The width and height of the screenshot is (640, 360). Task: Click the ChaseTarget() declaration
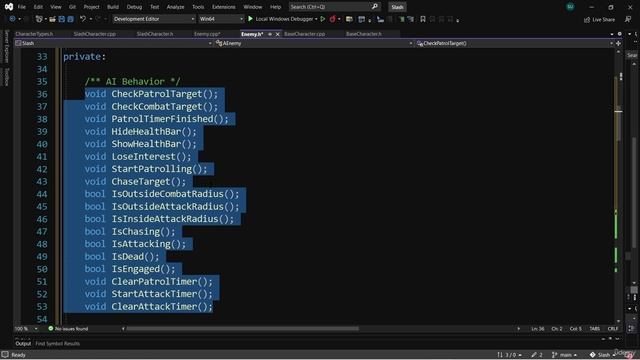tap(135, 182)
